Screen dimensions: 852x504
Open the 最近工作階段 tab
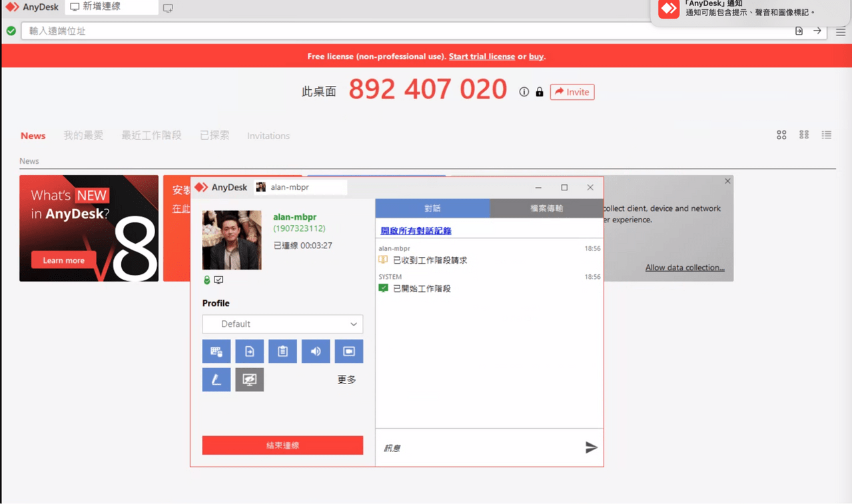[151, 136]
